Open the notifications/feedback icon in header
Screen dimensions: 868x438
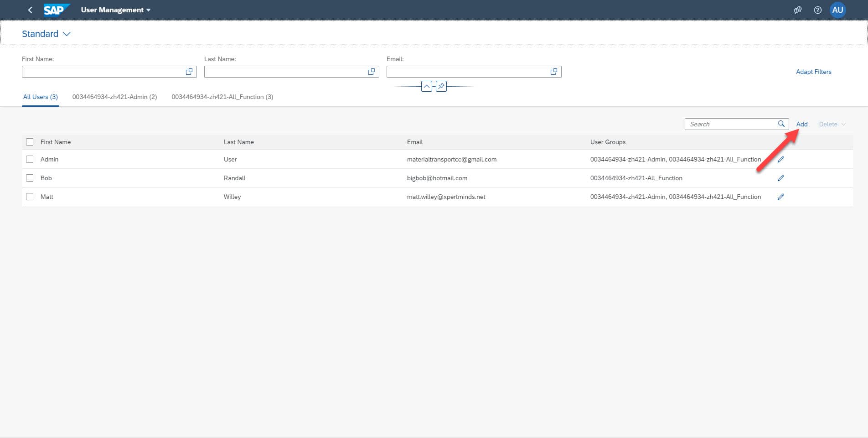pyautogui.click(x=797, y=10)
